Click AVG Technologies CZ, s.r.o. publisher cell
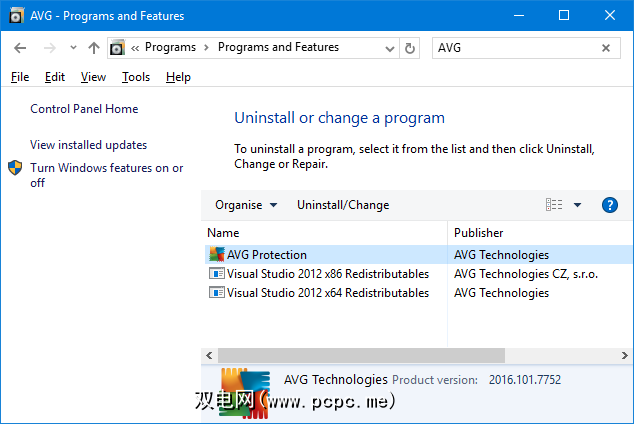The height and width of the screenshot is (424, 634). click(x=526, y=274)
